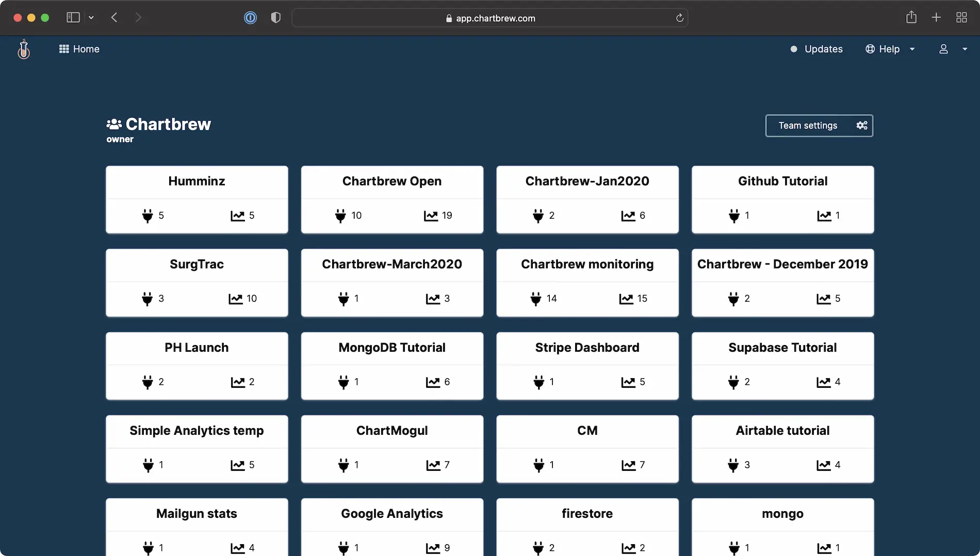
Task: Open Team settings button
Action: pos(819,125)
